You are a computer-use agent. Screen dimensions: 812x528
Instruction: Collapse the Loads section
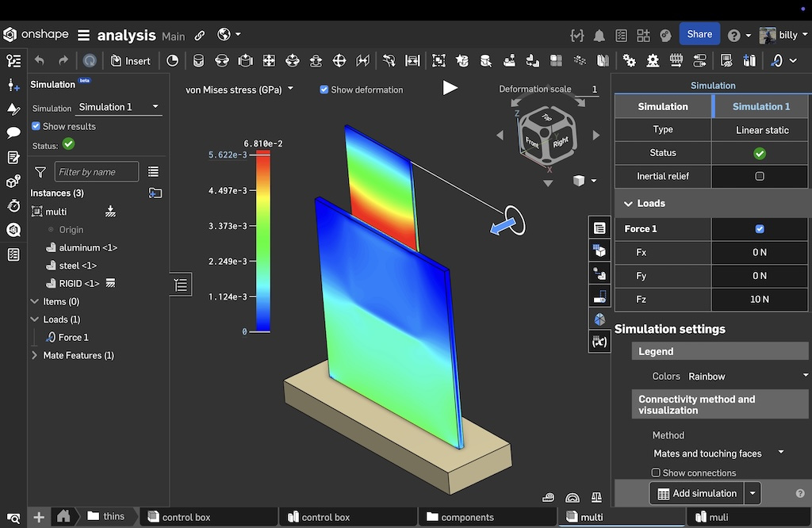tap(626, 204)
